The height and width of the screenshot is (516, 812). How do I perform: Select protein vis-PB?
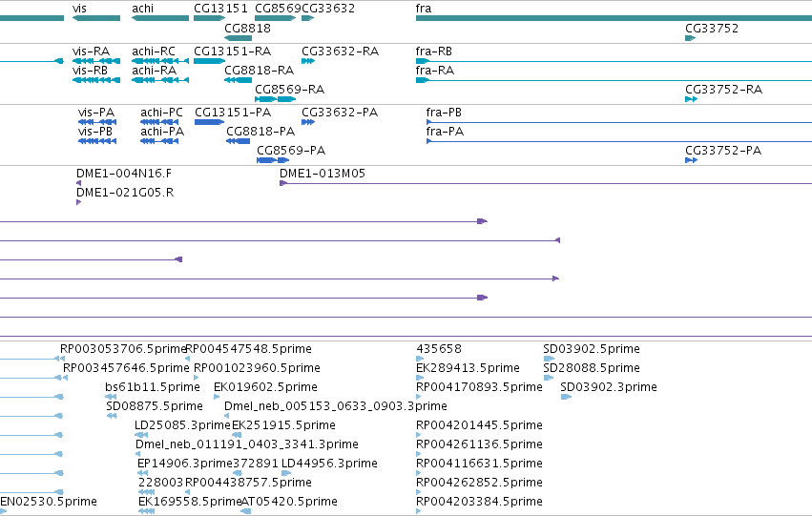(x=95, y=132)
